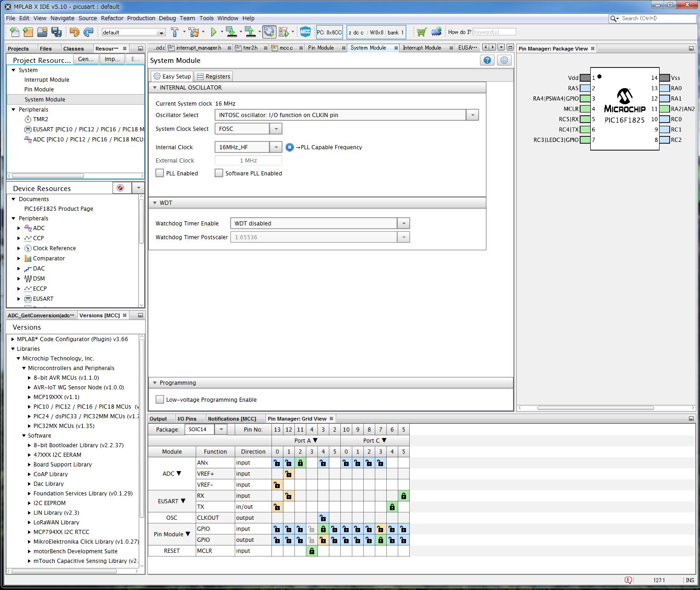Click the Save All toolbar icon

pyautogui.click(x=56, y=32)
